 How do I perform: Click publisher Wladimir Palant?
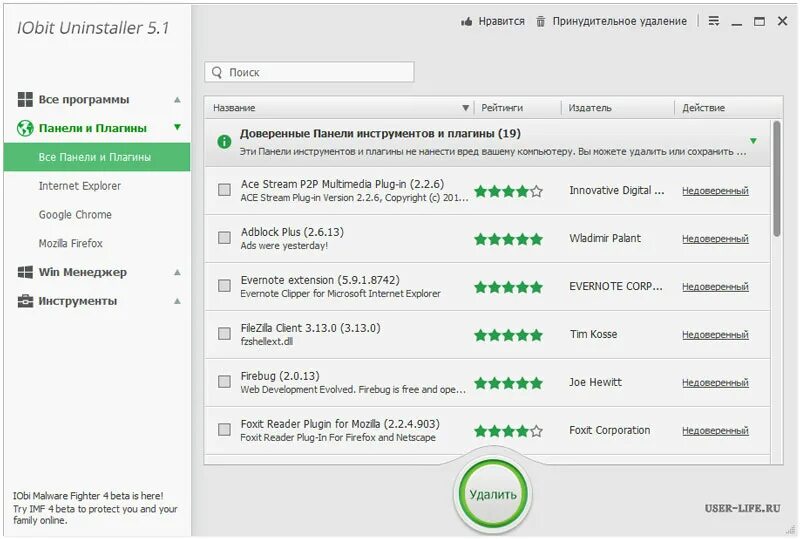click(x=605, y=238)
